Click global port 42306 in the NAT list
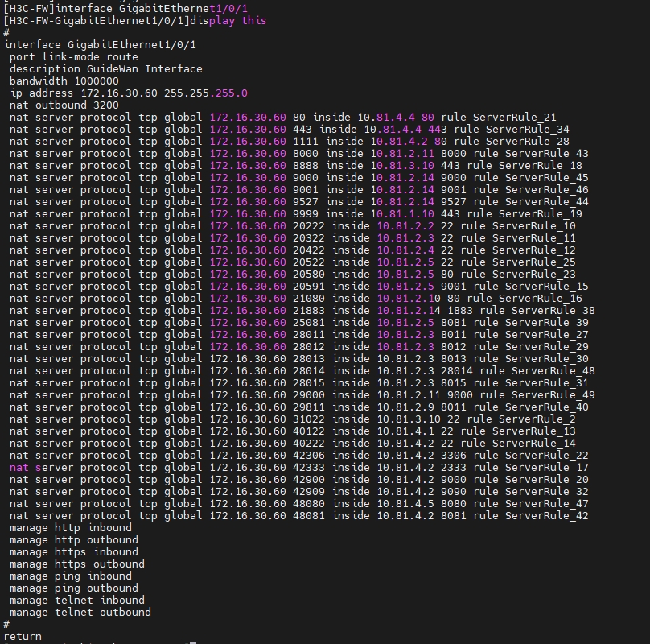Image resolution: width=650 pixels, height=644 pixels. click(x=309, y=456)
